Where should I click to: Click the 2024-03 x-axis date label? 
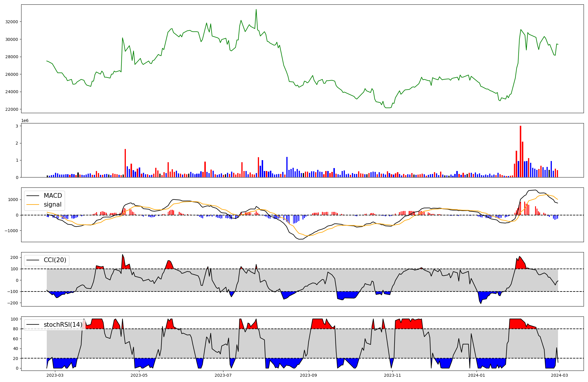tap(559, 375)
